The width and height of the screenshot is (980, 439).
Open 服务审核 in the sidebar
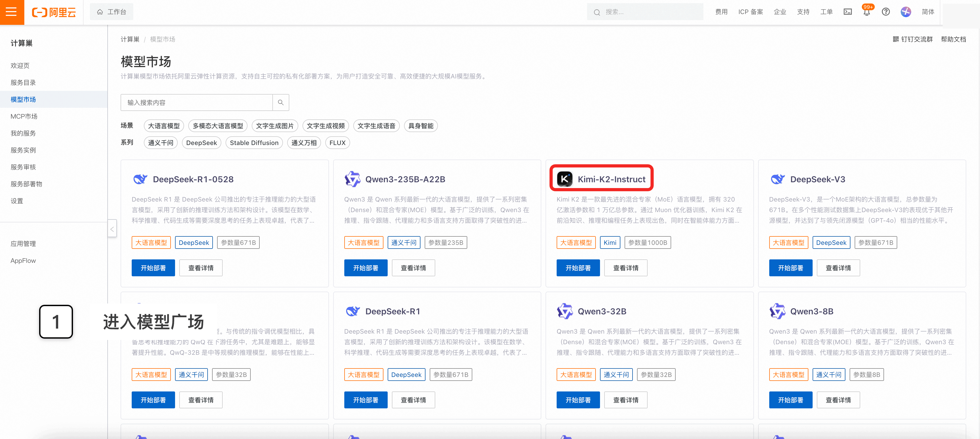tap(23, 167)
